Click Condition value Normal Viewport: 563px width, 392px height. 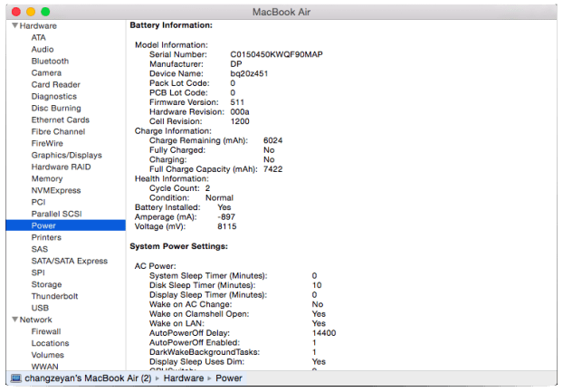point(219,197)
